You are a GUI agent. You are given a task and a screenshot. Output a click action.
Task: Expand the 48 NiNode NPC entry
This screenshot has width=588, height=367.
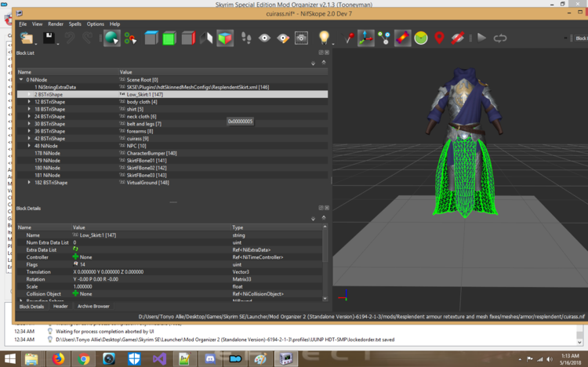pos(29,146)
